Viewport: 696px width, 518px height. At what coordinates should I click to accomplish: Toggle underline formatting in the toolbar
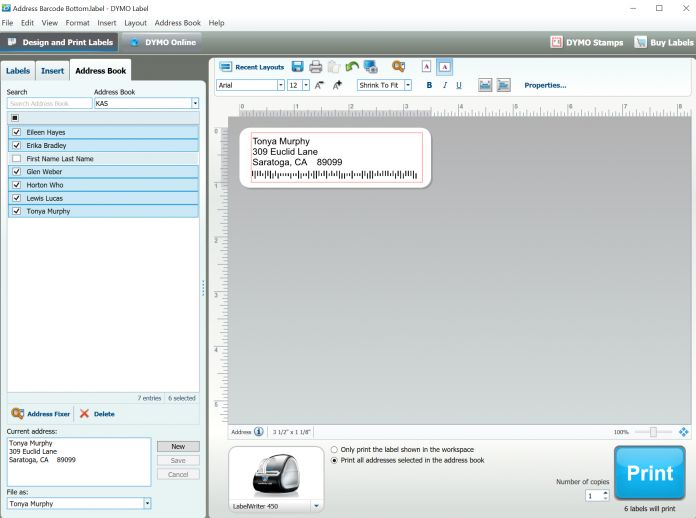tap(459, 86)
